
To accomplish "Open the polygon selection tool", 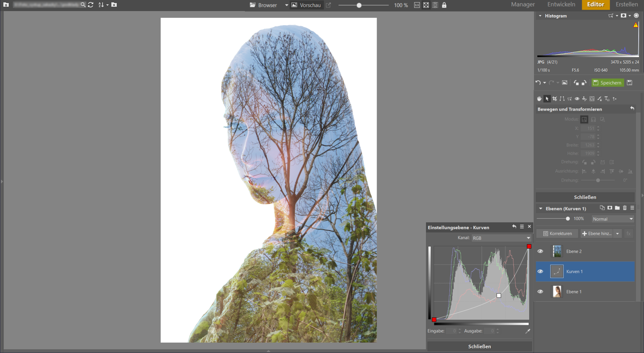I will (x=570, y=99).
